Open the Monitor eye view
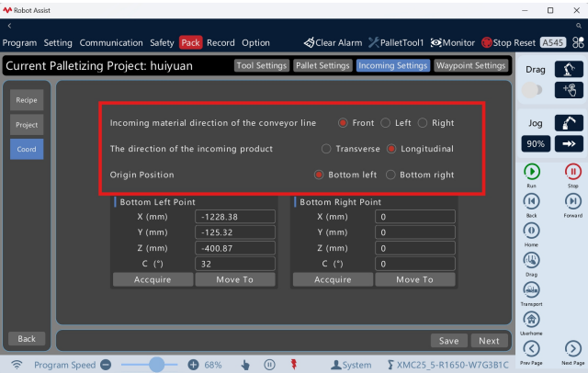The image size is (588, 373). coord(452,43)
